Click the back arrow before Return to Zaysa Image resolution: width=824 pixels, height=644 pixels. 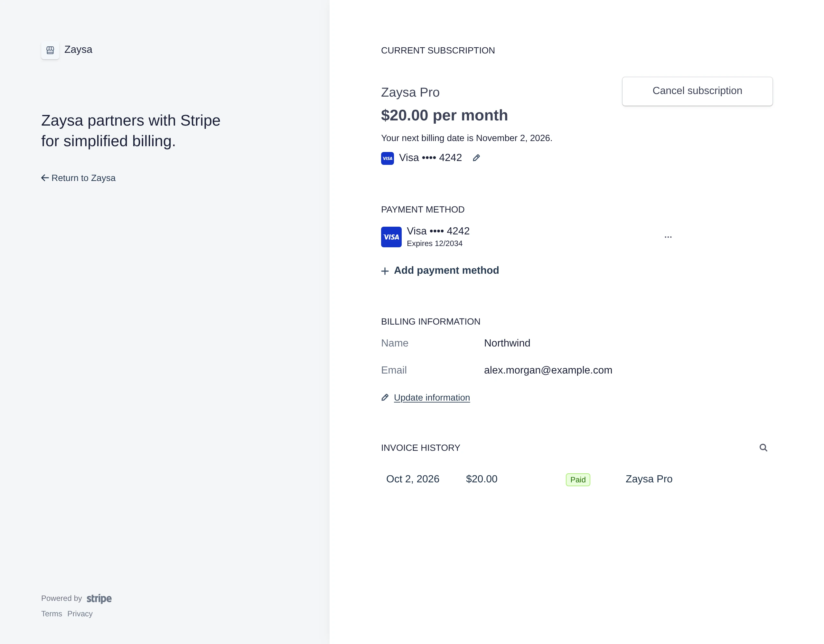pos(45,178)
